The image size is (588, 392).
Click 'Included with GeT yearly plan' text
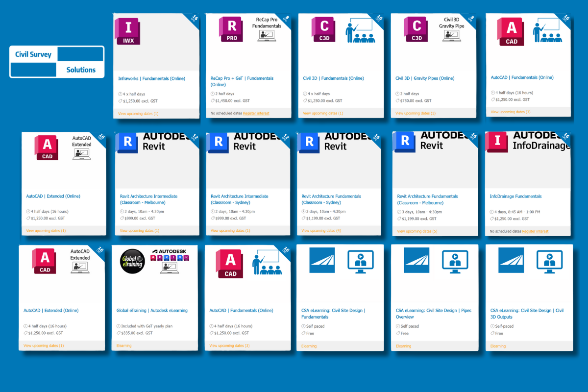[x=147, y=326]
